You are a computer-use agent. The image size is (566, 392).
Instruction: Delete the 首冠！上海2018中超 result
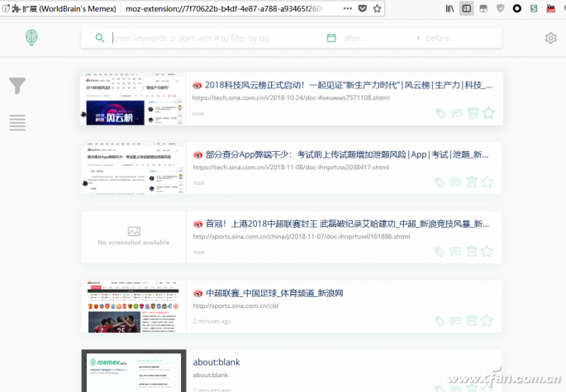click(473, 252)
